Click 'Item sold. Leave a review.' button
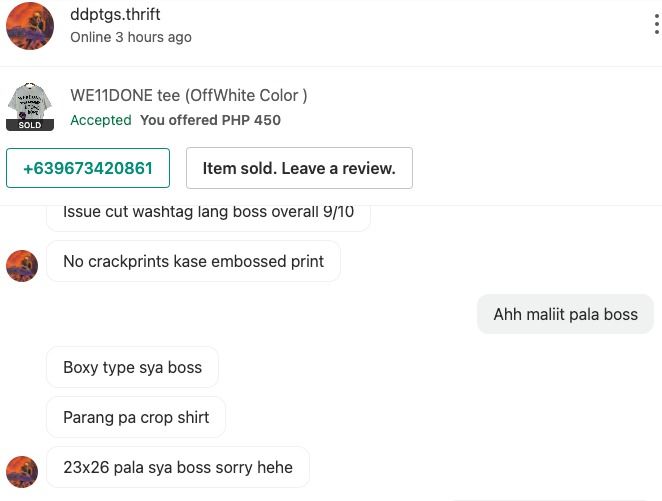Viewport: 662px width, 501px height. 299,168
